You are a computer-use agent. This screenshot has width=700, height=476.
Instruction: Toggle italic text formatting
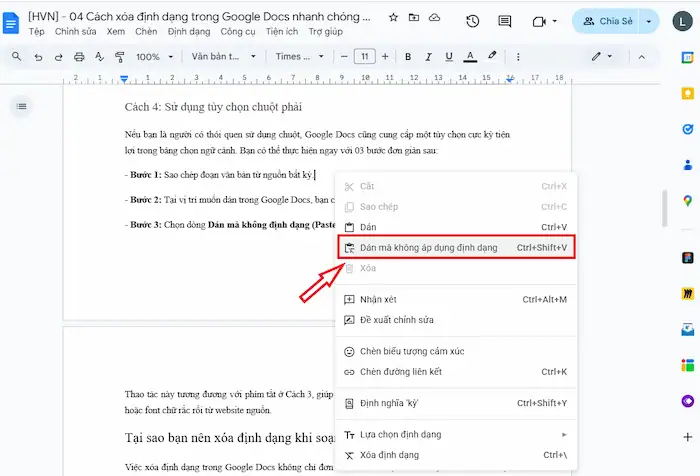(x=424, y=57)
